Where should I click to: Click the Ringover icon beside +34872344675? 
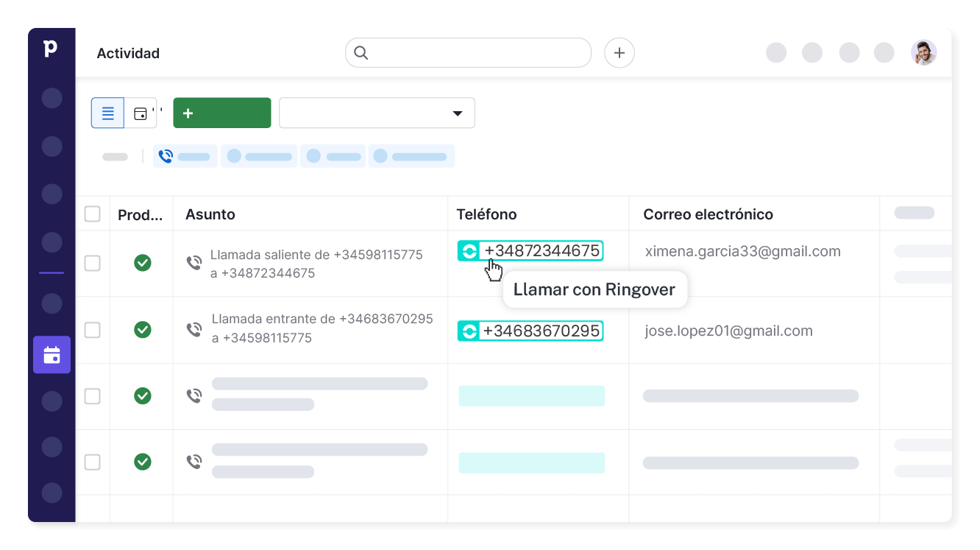[x=470, y=250]
